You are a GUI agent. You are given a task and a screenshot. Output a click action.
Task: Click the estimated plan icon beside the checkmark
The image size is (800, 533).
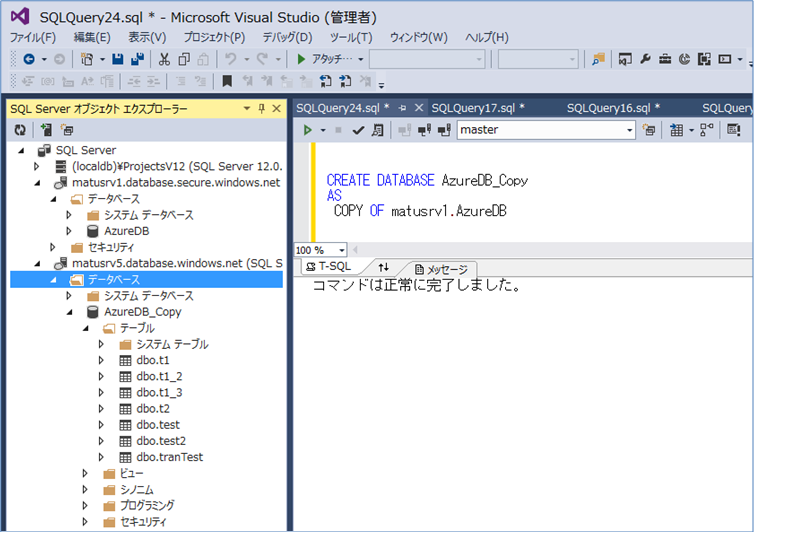pyautogui.click(x=378, y=130)
